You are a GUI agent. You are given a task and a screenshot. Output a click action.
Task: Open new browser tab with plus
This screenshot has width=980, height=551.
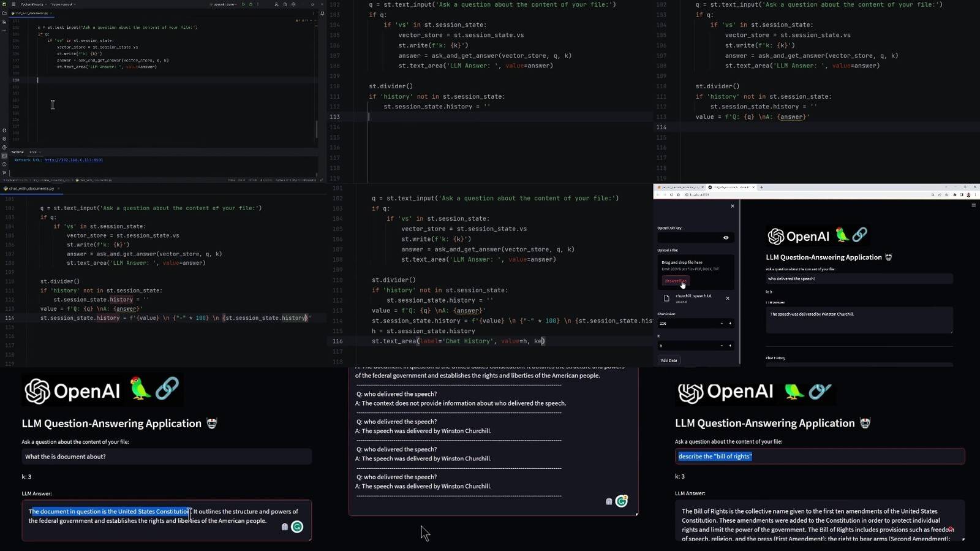pos(761,187)
